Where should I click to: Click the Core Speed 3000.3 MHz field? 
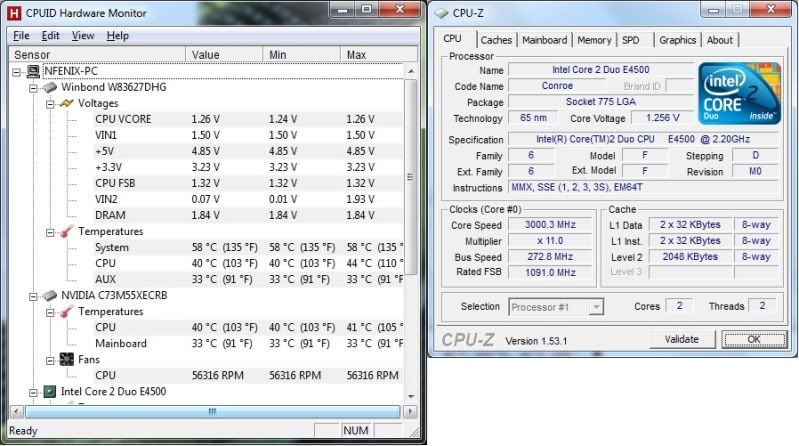[x=550, y=225]
